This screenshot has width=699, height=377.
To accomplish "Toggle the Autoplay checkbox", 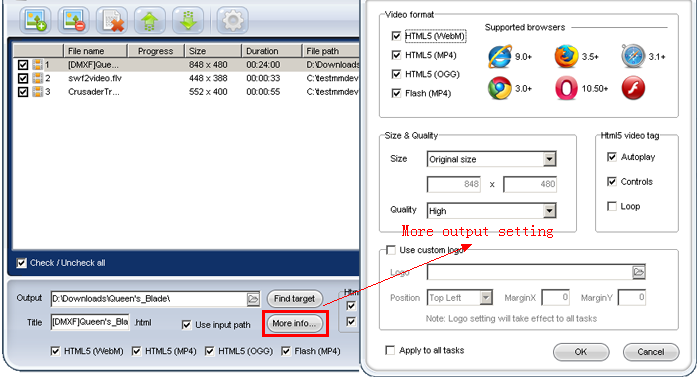I will point(612,157).
